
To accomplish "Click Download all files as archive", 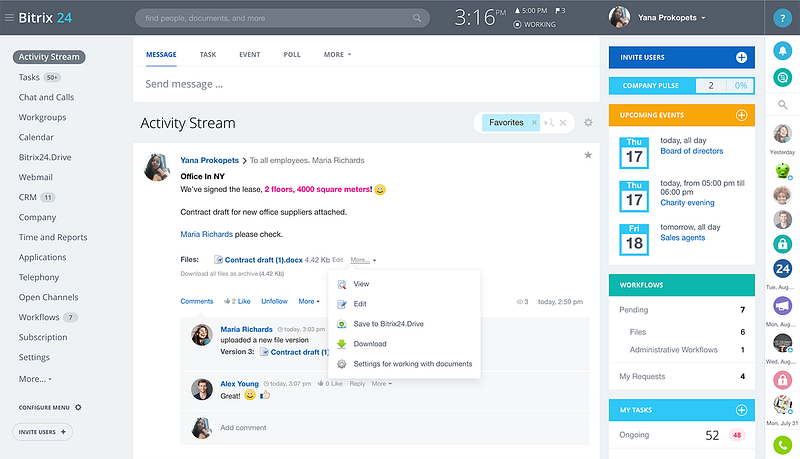I will tap(232, 274).
